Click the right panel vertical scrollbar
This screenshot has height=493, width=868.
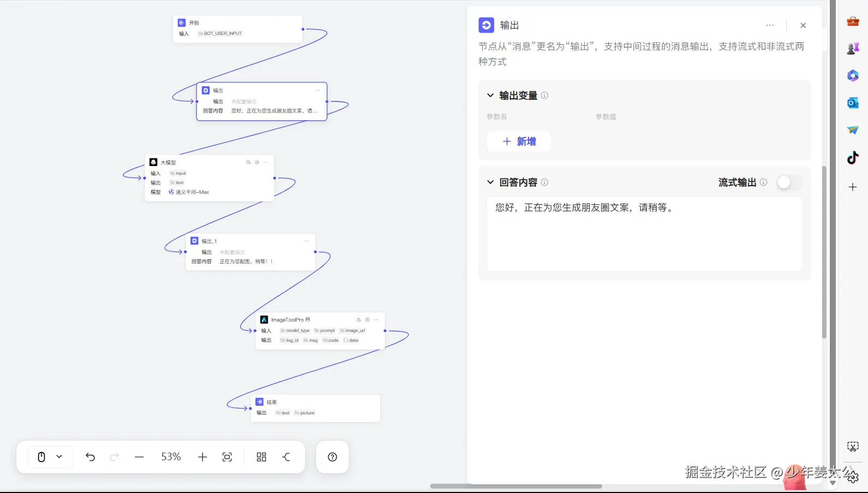click(x=824, y=252)
